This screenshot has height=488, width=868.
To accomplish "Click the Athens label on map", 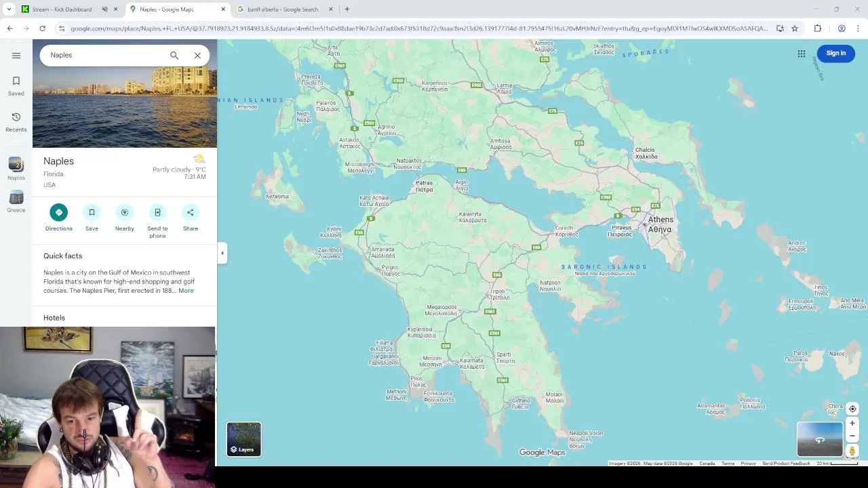I will click(660, 224).
